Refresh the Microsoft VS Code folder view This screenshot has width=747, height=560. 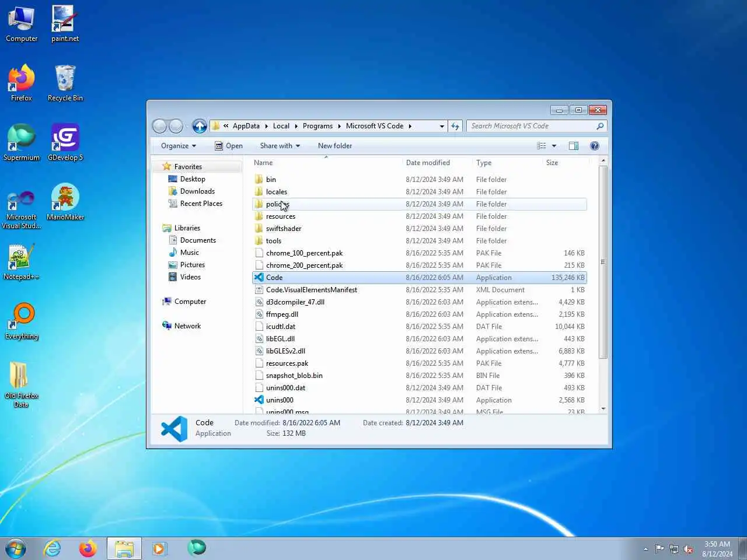click(x=455, y=126)
